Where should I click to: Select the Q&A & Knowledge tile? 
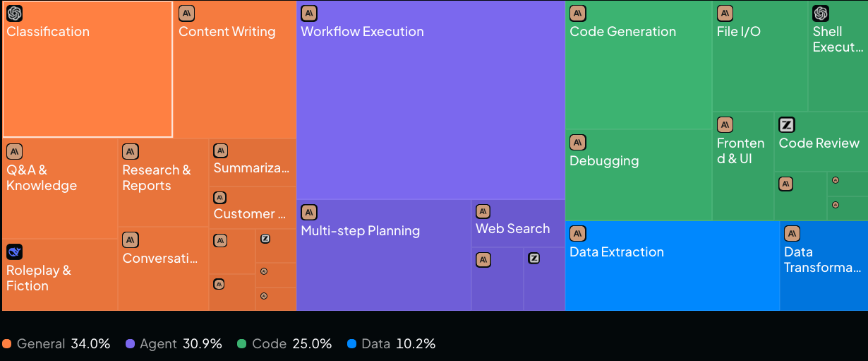pyautogui.click(x=60, y=189)
